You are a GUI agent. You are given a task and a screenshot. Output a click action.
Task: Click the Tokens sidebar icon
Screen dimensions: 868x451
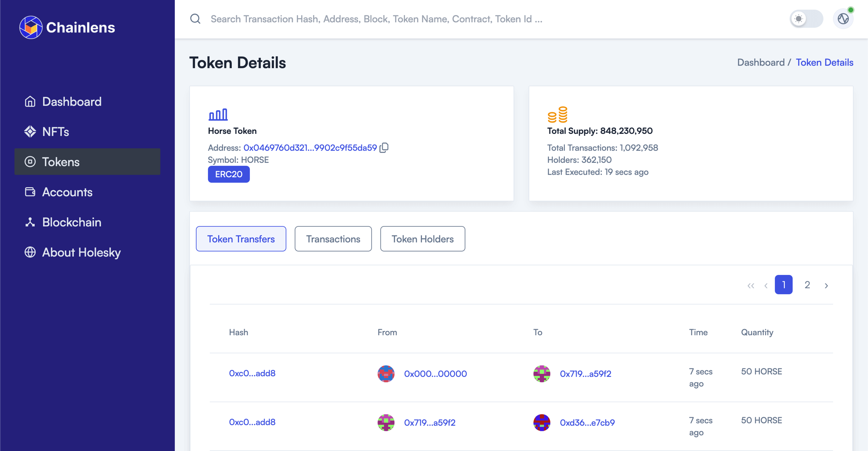tap(30, 161)
